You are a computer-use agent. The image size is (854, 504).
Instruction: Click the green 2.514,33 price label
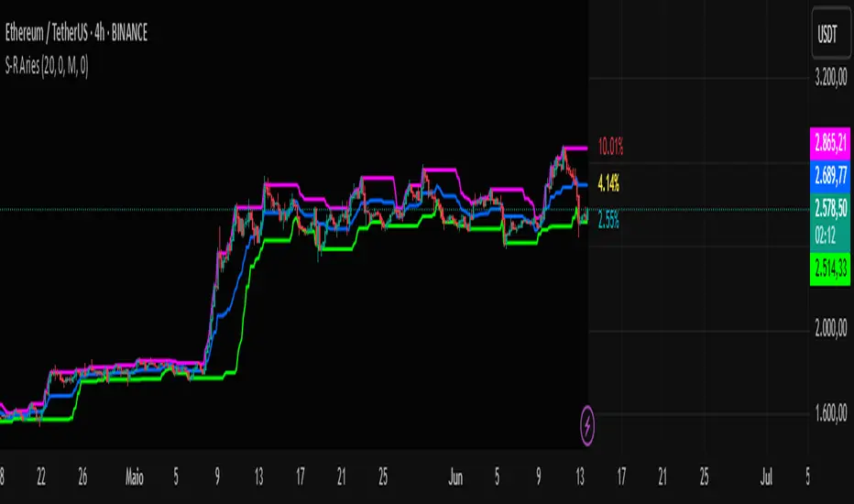point(830,268)
